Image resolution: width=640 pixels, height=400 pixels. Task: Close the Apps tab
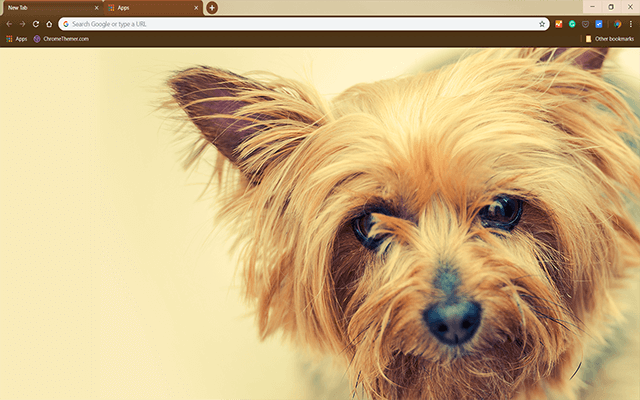tap(196, 8)
